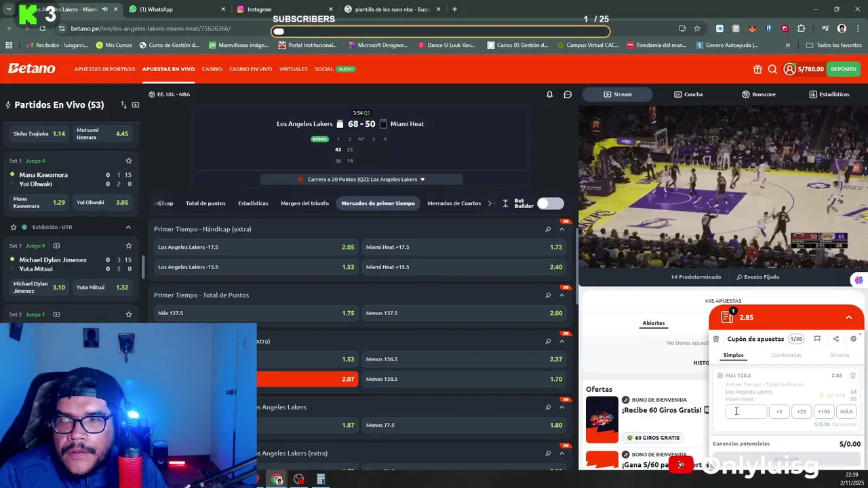Select Menos 137.5 odds 2.00

[464, 313]
